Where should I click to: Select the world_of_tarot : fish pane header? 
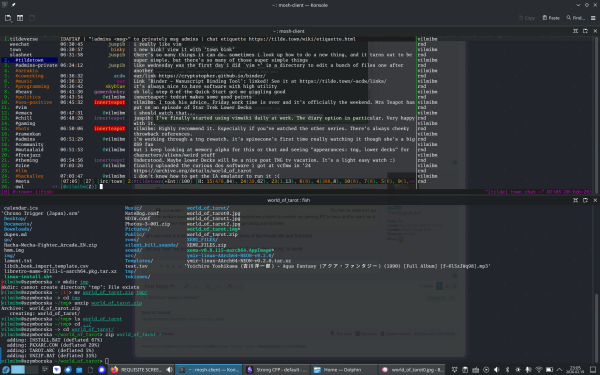tap(289, 200)
